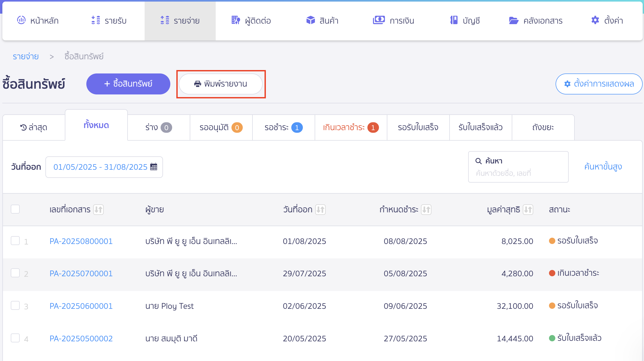This screenshot has width=644, height=361.
Task: Open the คลังเอกสาร folder icon
Action: 514,20
